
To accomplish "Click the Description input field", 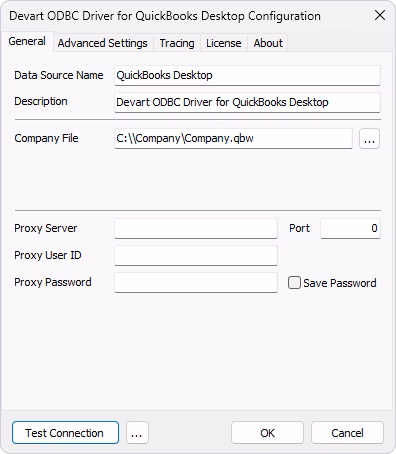I will [x=247, y=102].
